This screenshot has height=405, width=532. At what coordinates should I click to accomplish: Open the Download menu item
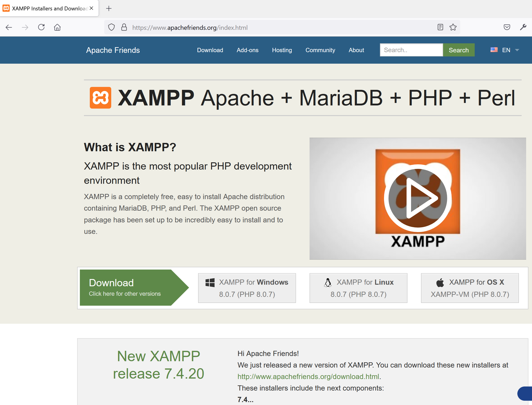pos(210,50)
